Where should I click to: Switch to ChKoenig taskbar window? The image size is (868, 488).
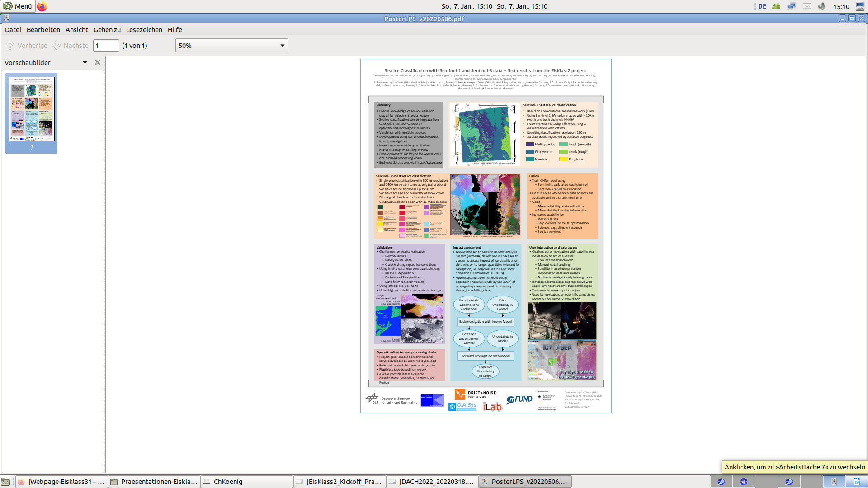pyautogui.click(x=247, y=482)
